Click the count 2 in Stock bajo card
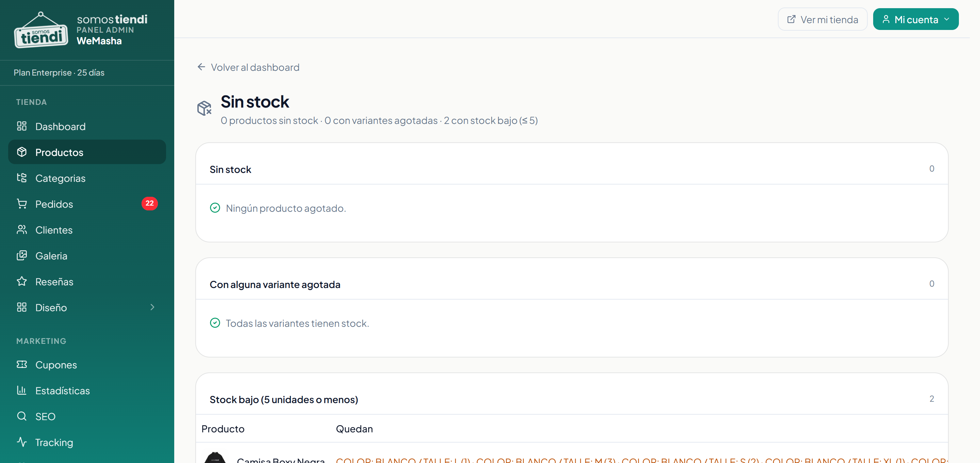 coord(932,398)
